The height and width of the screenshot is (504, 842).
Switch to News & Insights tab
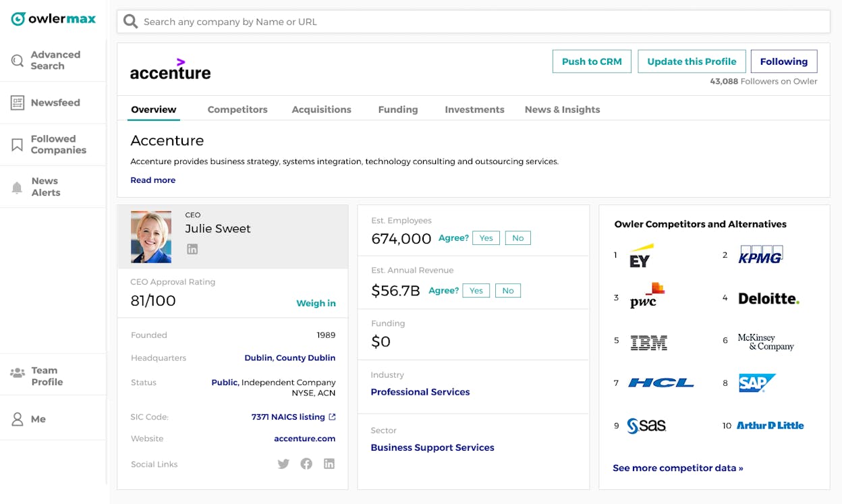[x=562, y=109]
